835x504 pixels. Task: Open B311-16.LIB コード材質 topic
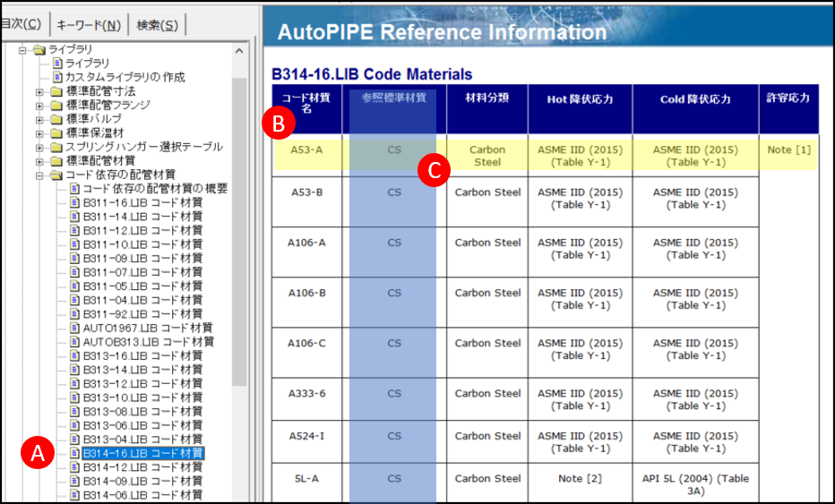click(142, 202)
